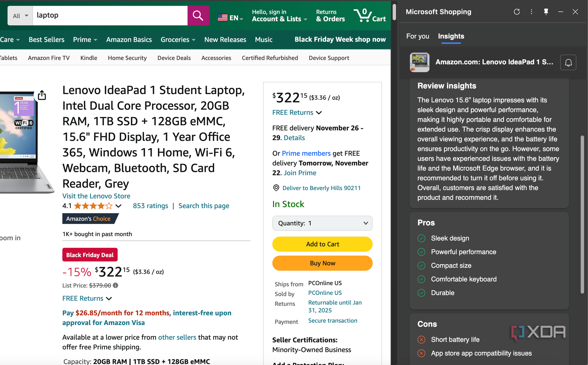Open the shopping cart icon
Image resolution: width=588 pixels, height=365 pixels.
(x=370, y=16)
